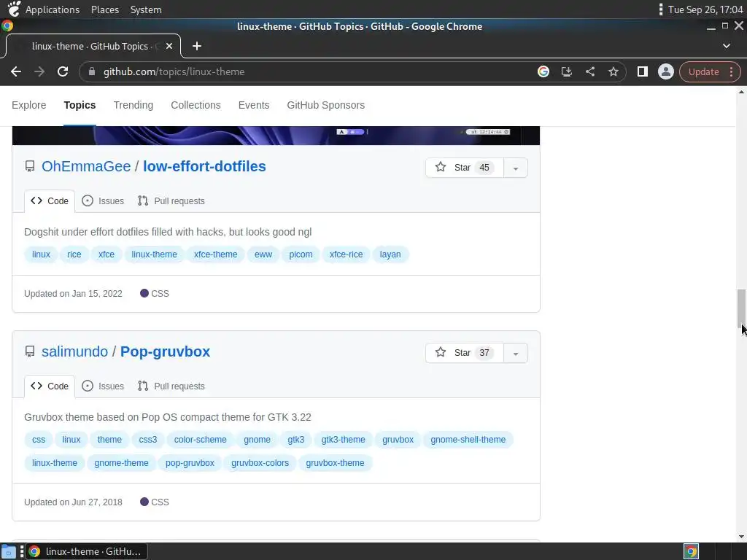Open Issues tab of low-effort-dotfiles
The width and height of the screenshot is (747, 560).
[103, 201]
